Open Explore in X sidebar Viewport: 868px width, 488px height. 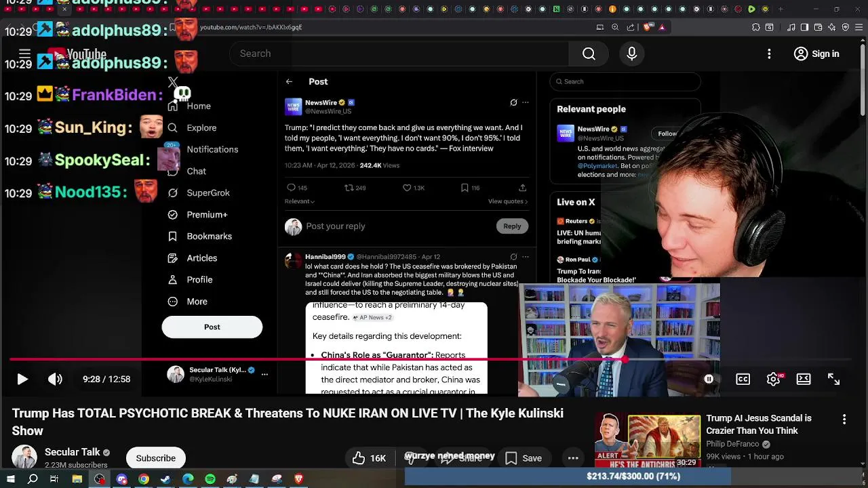(193, 127)
